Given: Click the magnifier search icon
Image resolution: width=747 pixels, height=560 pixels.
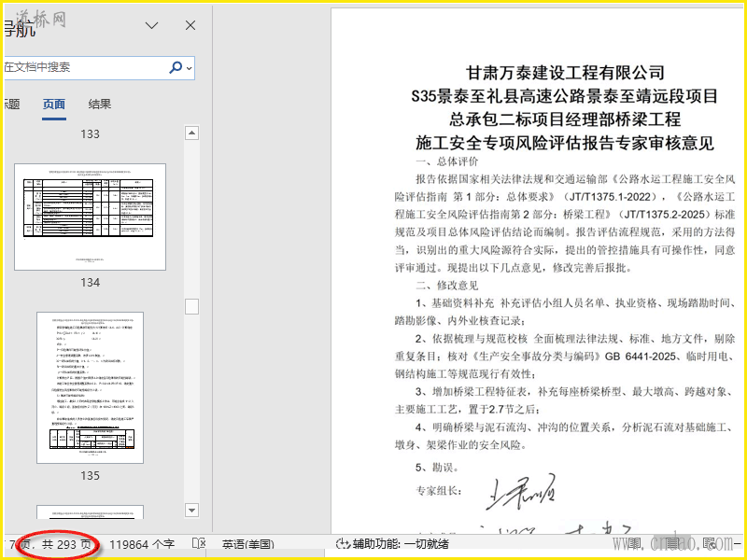Looking at the screenshot, I should pyautogui.click(x=176, y=67).
